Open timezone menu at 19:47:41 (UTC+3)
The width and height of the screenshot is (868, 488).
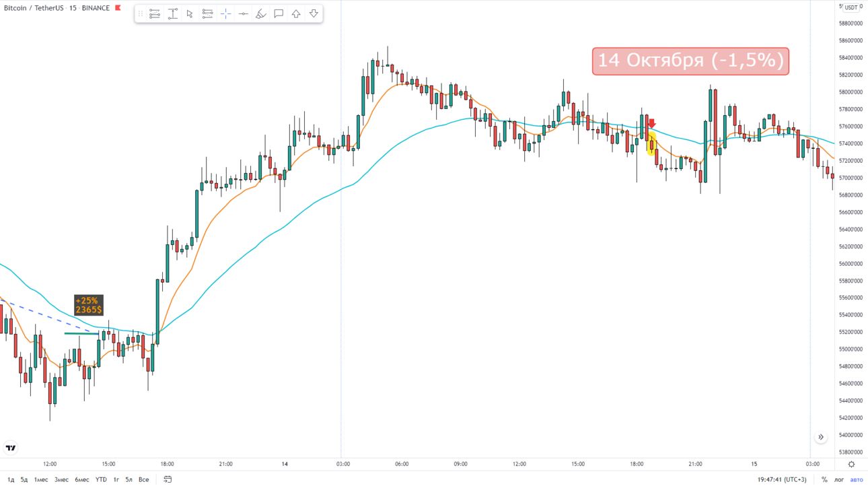click(782, 480)
